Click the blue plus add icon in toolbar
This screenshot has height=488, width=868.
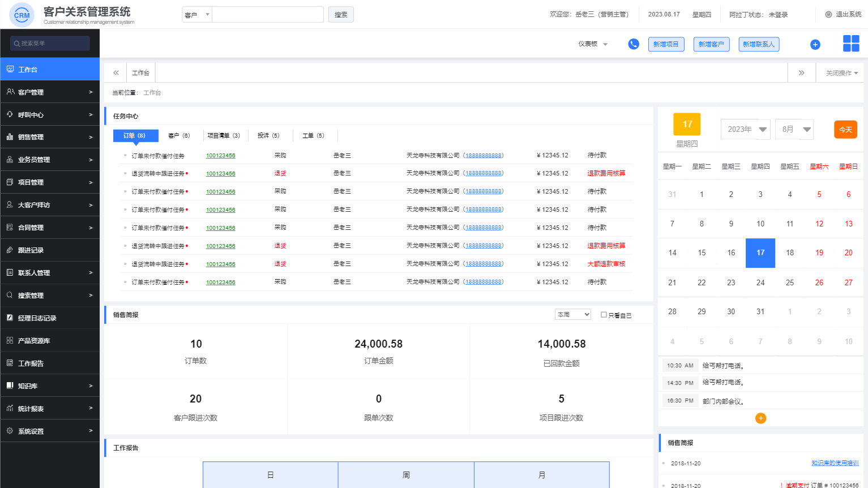click(815, 45)
